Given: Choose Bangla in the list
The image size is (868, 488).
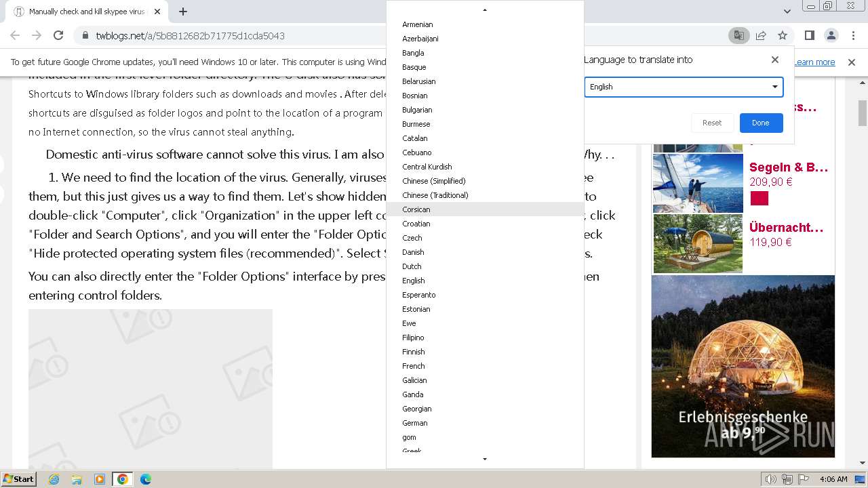Looking at the screenshot, I should pyautogui.click(x=485, y=53).
